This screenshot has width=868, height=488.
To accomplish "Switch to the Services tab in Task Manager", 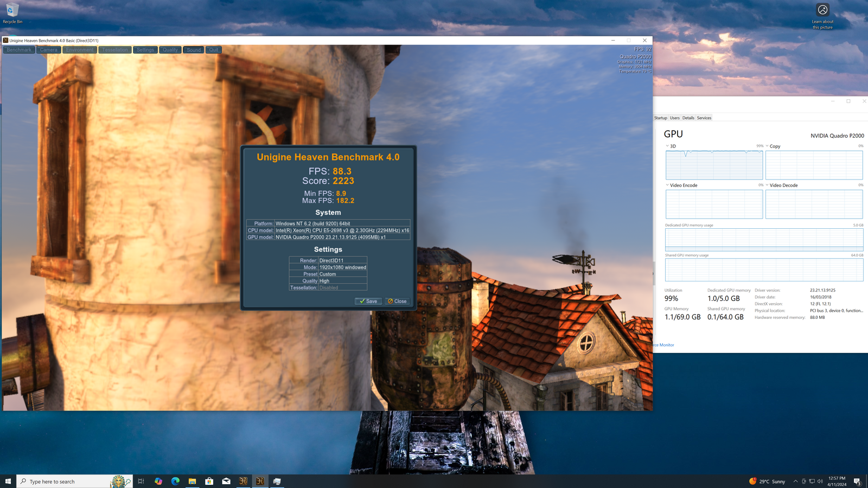I will 704,118.
